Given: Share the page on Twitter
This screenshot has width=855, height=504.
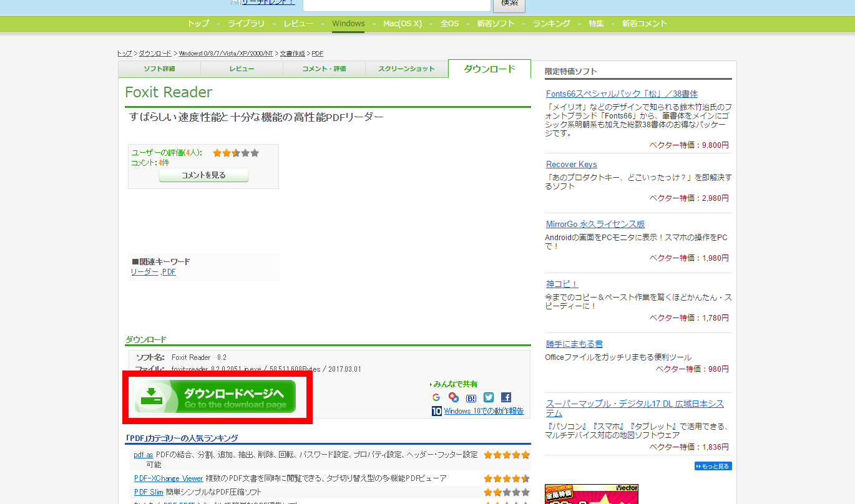Looking at the screenshot, I should 489,397.
